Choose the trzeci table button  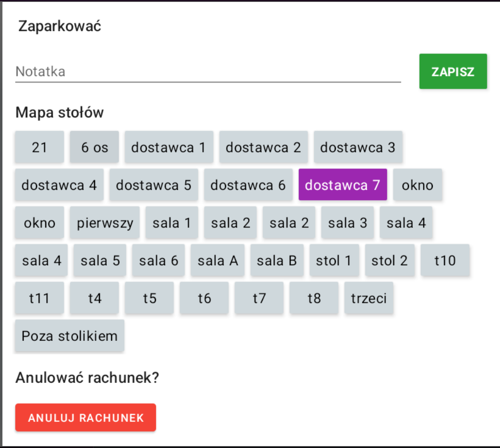point(369,298)
